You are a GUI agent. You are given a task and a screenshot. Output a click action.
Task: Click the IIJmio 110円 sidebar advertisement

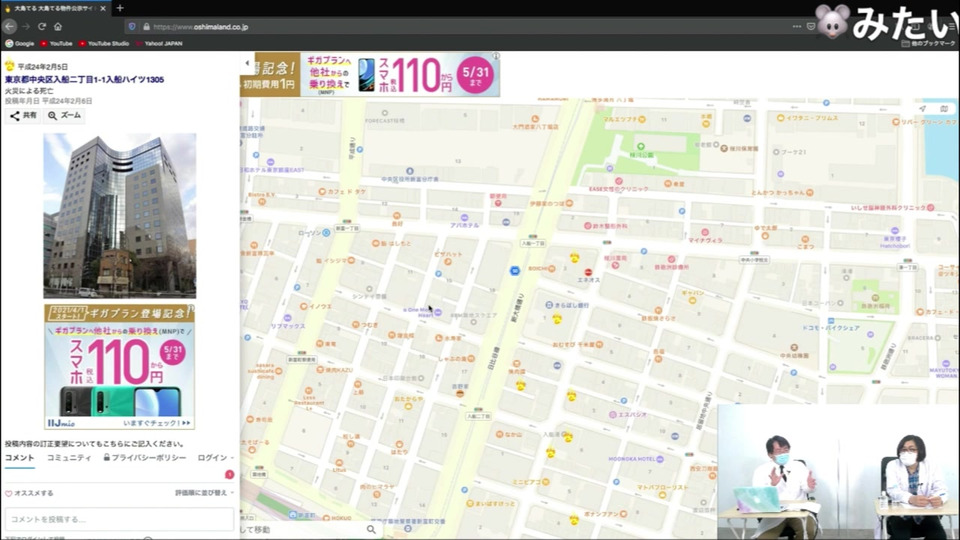coord(119,367)
